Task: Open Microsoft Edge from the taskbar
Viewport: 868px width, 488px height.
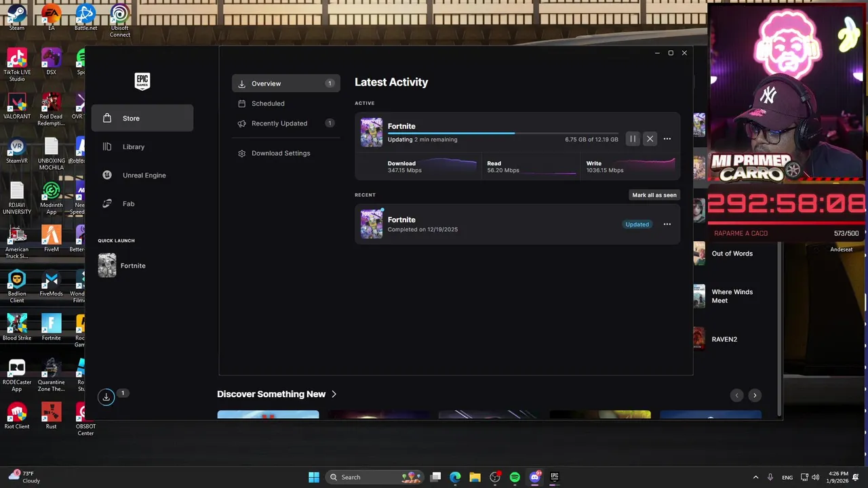Action: click(455, 477)
